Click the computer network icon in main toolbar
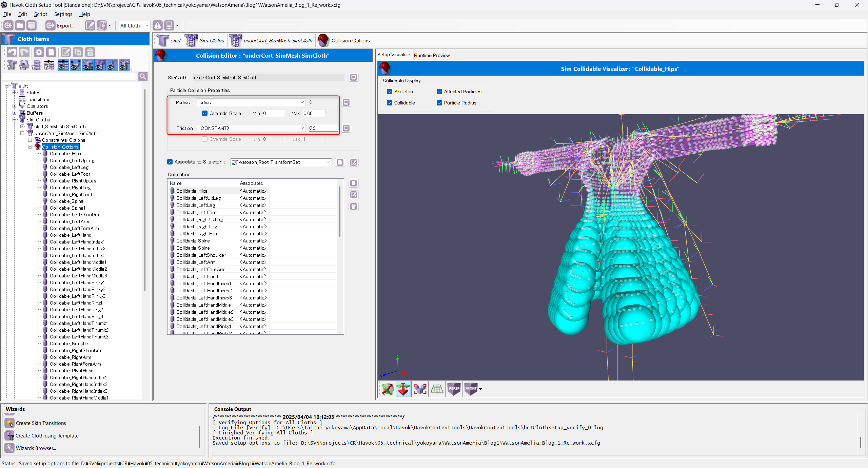 point(169,25)
